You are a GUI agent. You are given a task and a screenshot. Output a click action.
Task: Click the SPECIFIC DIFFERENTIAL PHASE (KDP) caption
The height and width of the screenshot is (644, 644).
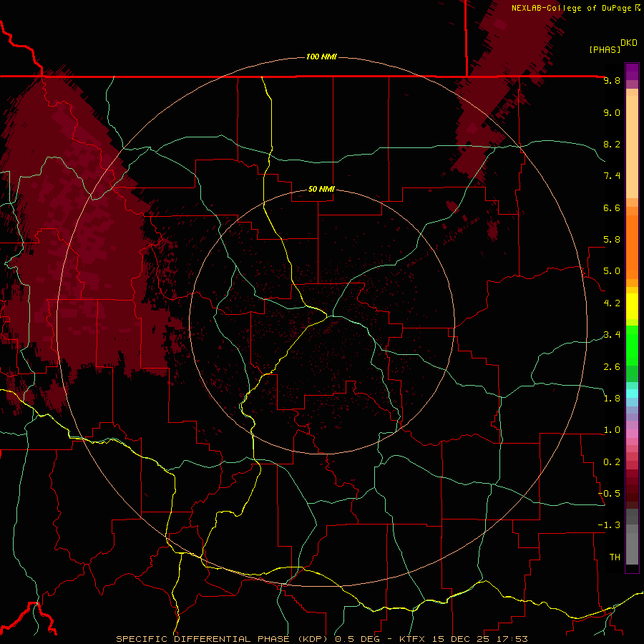tap(223, 639)
